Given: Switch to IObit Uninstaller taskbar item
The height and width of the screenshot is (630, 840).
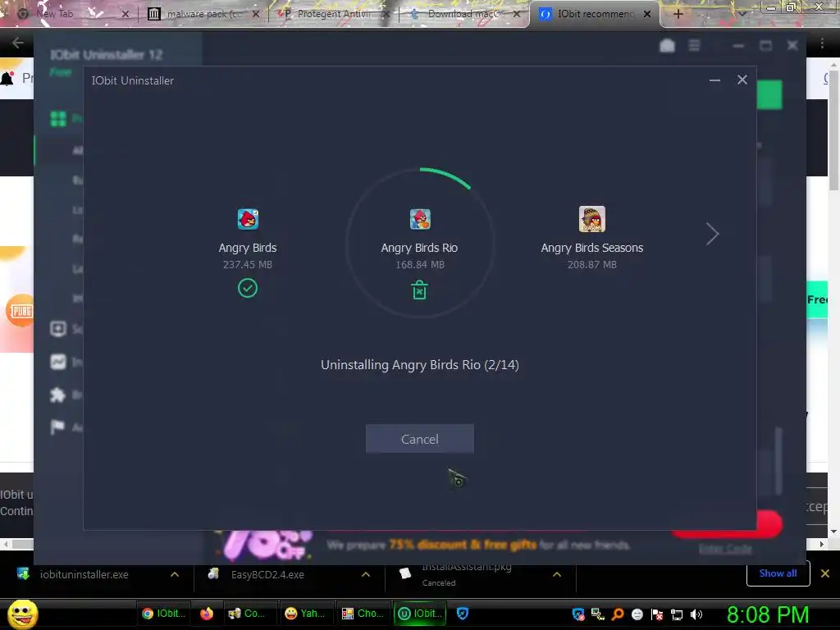Looking at the screenshot, I should 421,614.
